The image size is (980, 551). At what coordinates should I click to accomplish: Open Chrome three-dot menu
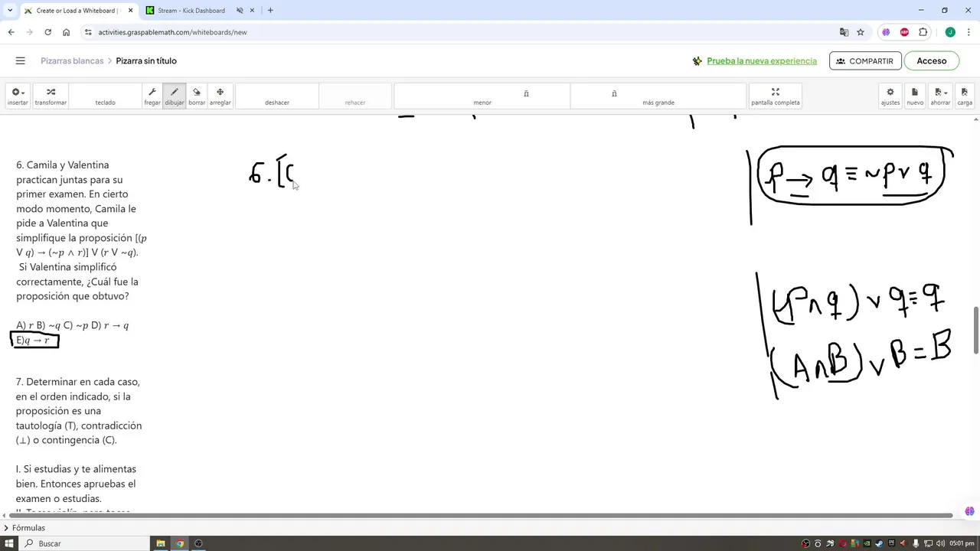tap(969, 32)
